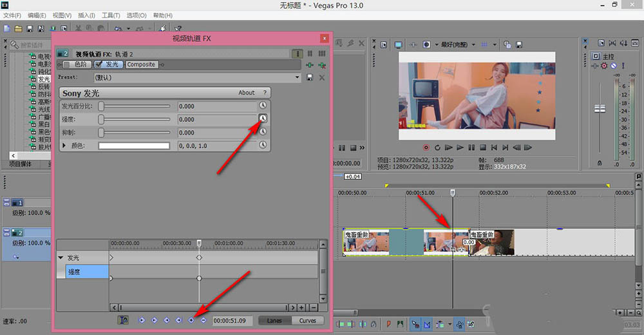Click the Sync cursor icon beside keyframe buttons
The image size is (644, 335).
(123, 320)
